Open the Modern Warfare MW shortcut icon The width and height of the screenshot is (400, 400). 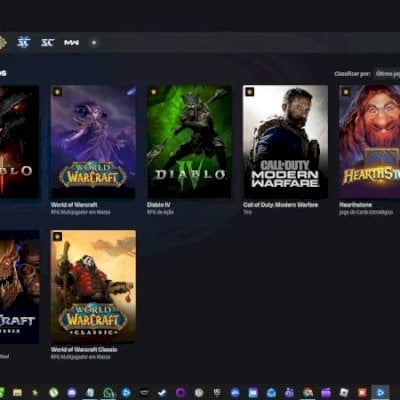coord(71,43)
